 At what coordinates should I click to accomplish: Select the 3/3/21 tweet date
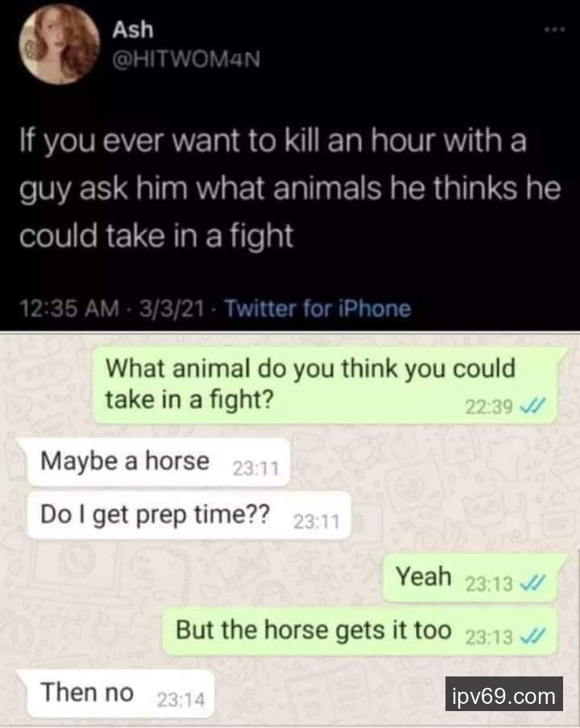point(172,308)
